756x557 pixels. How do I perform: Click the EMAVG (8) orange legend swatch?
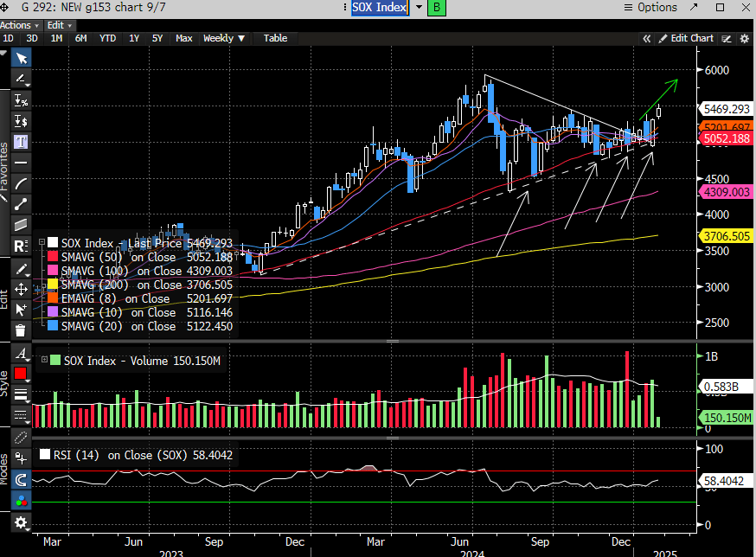53,298
